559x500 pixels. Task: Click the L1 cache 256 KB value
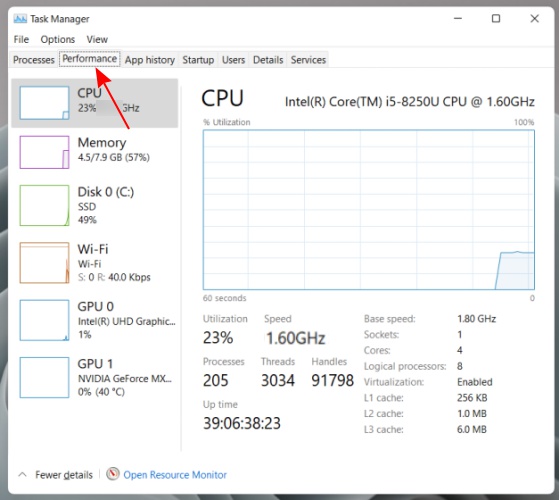pyautogui.click(x=472, y=398)
